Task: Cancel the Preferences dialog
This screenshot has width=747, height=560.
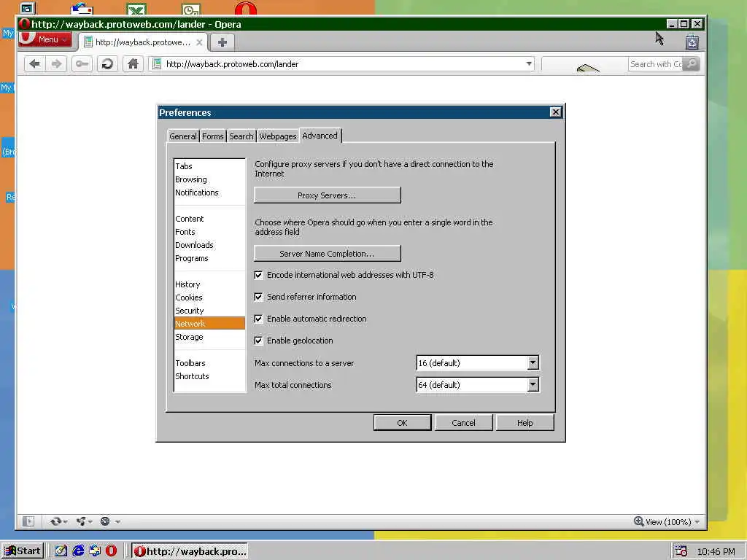Action: [463, 422]
